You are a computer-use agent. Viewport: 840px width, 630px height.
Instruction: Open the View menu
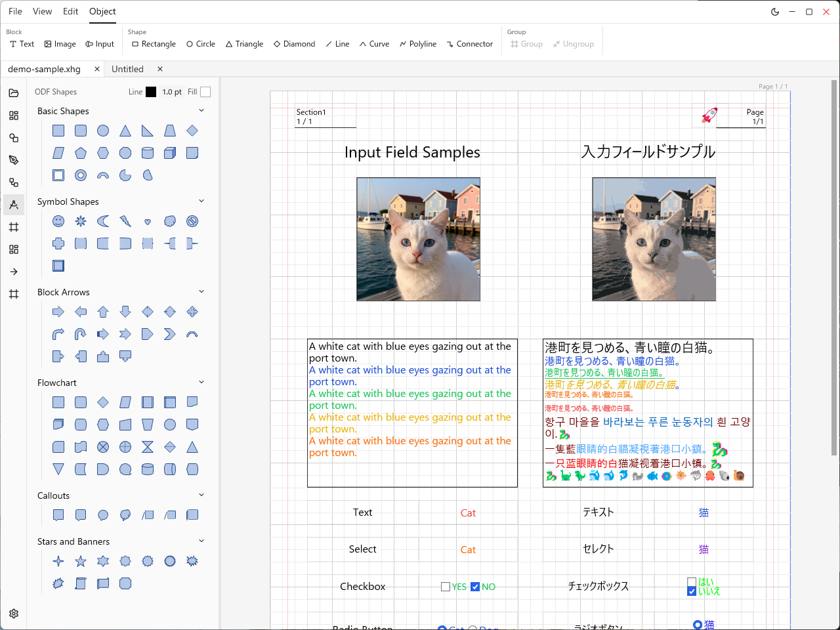[x=42, y=11]
